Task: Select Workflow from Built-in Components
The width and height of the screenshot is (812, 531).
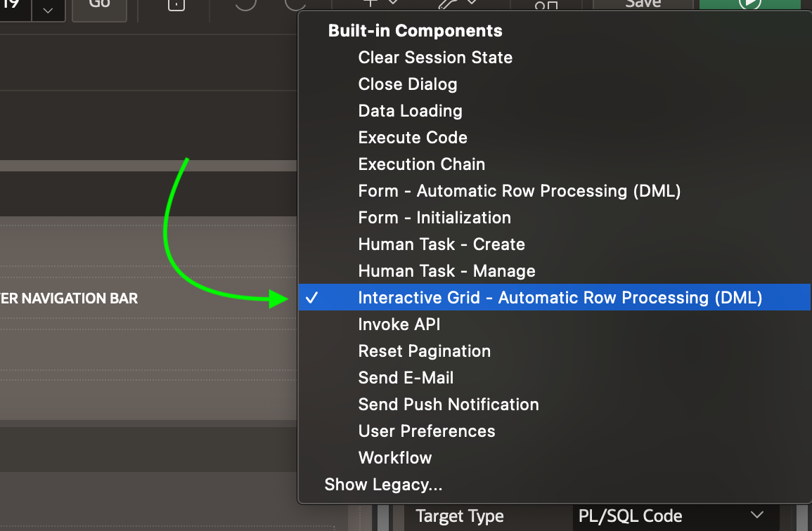Action: 394,457
